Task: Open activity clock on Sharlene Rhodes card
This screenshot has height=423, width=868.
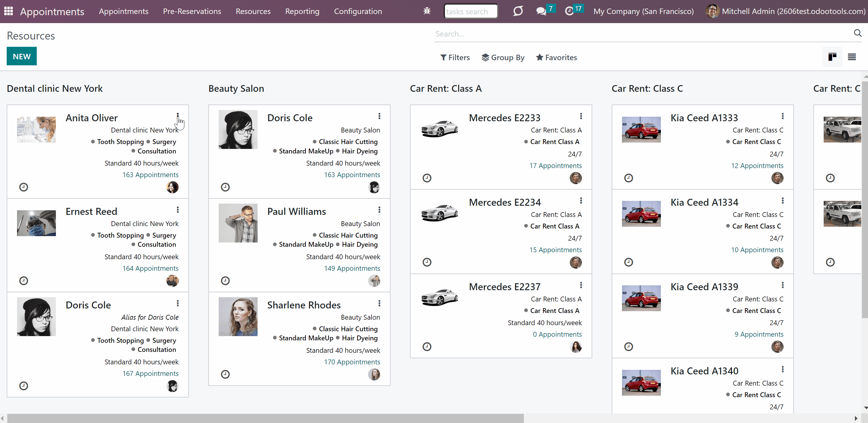Action: pos(225,374)
